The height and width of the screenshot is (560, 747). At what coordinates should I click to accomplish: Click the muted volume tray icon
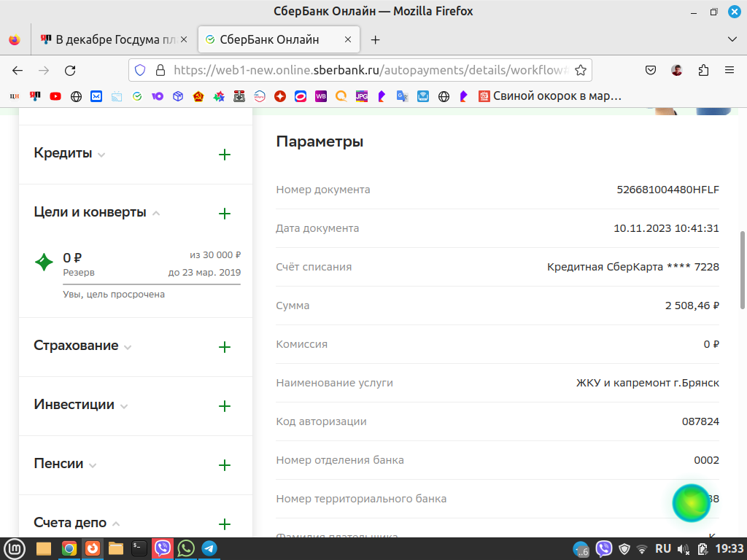click(x=683, y=549)
